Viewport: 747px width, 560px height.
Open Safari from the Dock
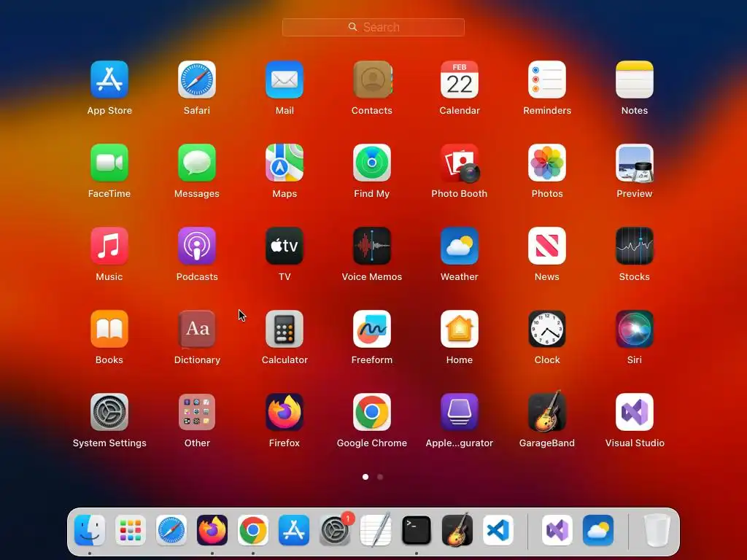pyautogui.click(x=171, y=530)
